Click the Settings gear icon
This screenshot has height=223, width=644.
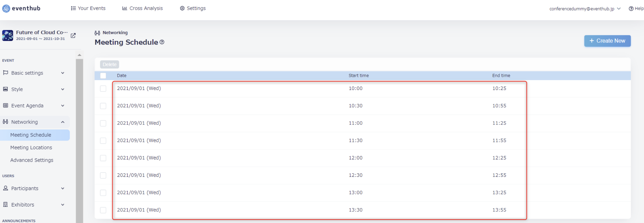pos(182,8)
